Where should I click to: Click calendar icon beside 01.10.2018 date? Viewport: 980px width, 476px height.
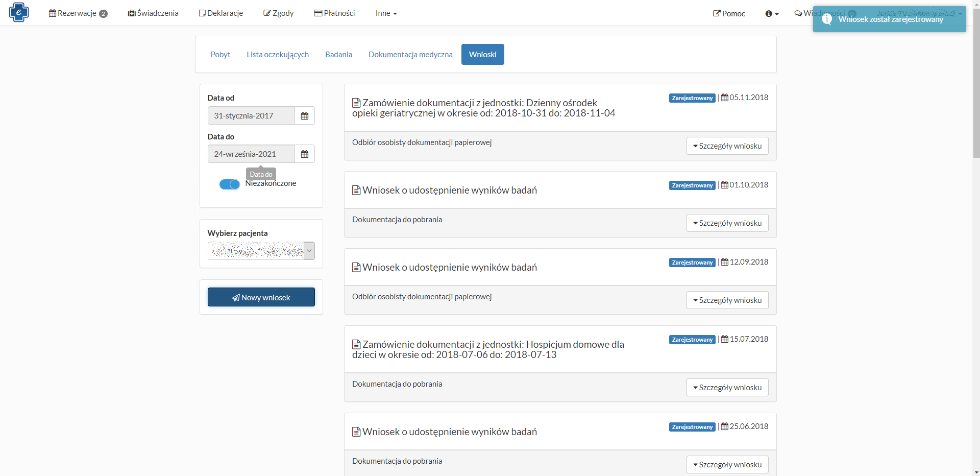(724, 185)
